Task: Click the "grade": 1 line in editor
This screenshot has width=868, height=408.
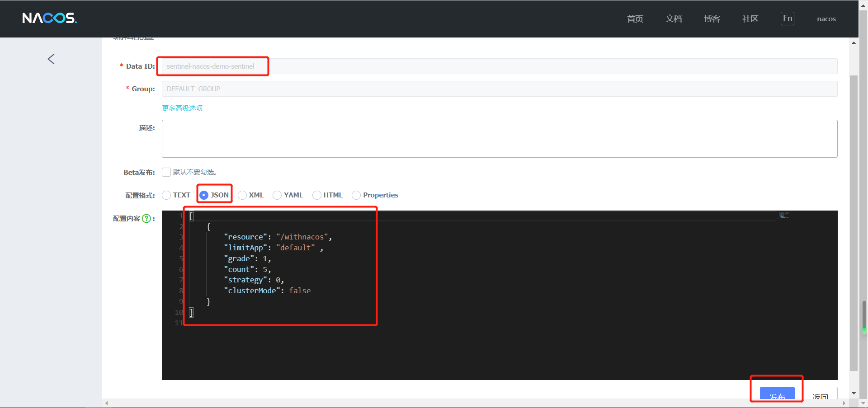Action: 247,258
